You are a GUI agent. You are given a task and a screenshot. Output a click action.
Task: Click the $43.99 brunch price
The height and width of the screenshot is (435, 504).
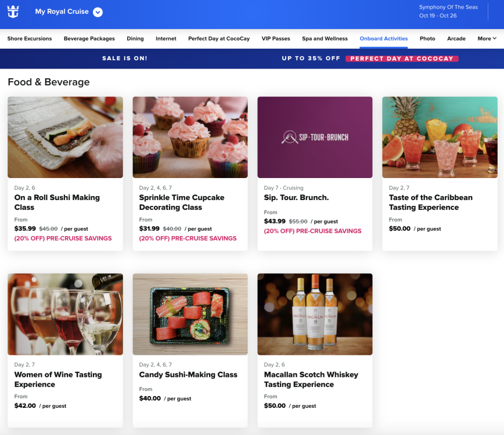[275, 221]
